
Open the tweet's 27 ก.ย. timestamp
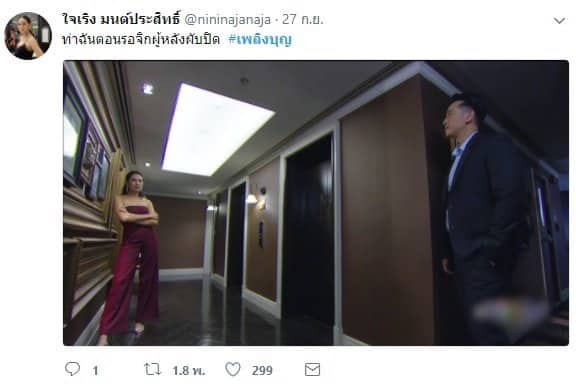(x=303, y=19)
